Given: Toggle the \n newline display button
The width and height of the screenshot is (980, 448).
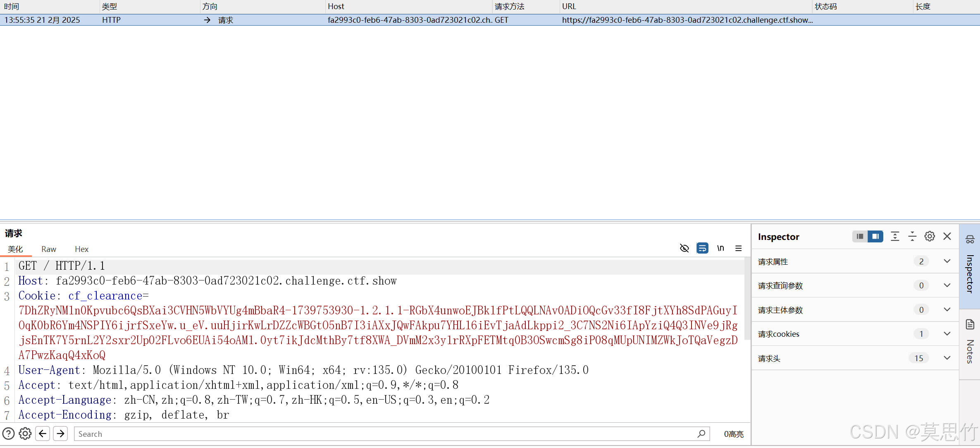Looking at the screenshot, I should pos(720,248).
